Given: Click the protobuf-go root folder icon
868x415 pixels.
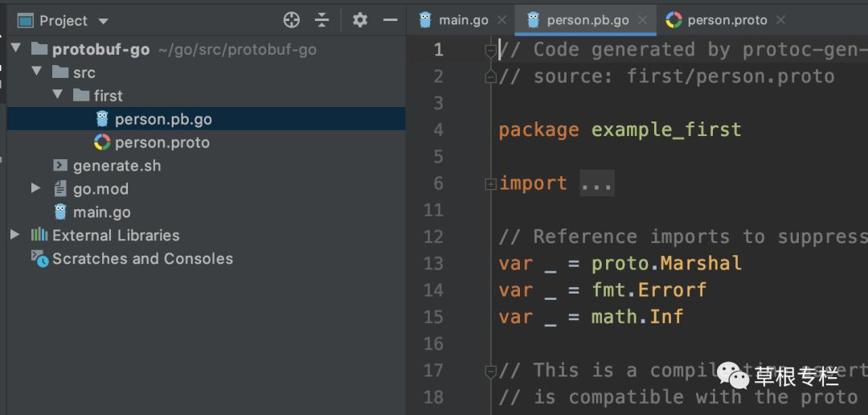Looking at the screenshot, I should (x=39, y=49).
